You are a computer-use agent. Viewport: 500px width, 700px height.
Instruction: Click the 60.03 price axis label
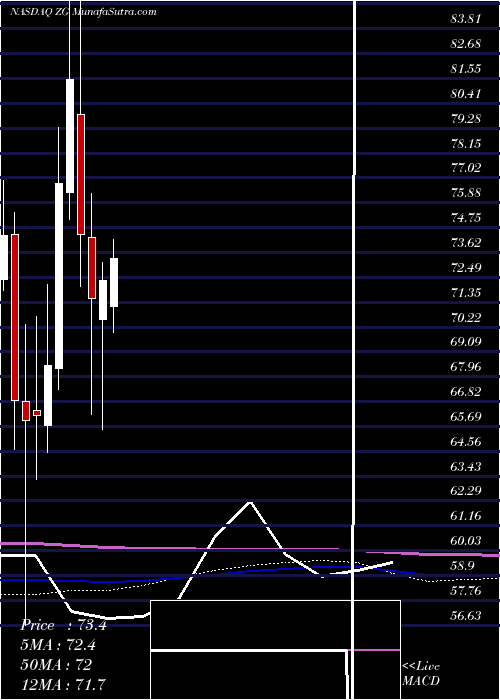point(466,542)
